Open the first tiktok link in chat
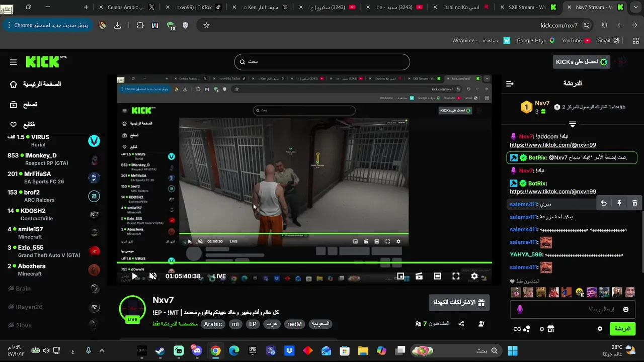This screenshot has height=362, width=644. tap(553, 145)
